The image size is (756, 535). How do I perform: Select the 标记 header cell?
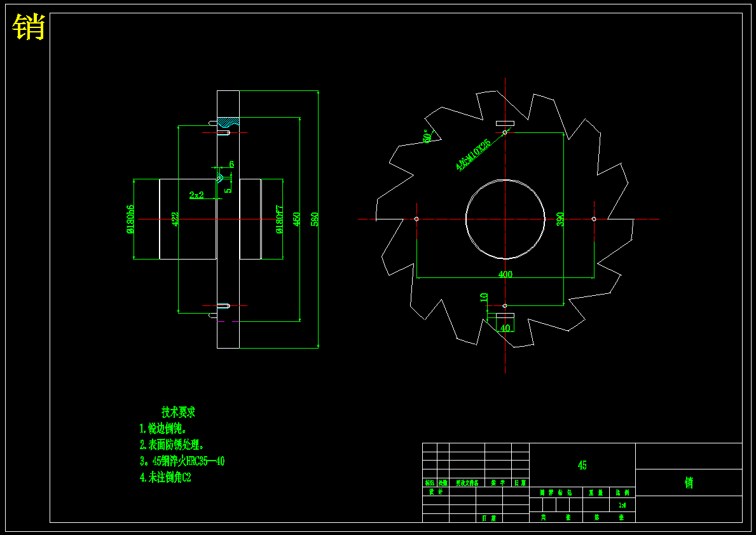pos(429,482)
